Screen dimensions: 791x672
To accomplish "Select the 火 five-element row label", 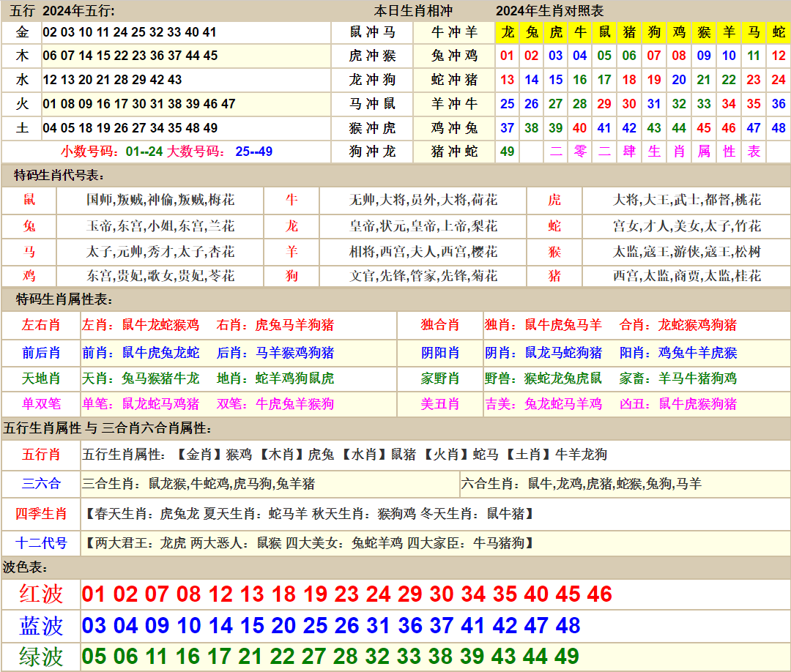I will pyautogui.click(x=22, y=104).
